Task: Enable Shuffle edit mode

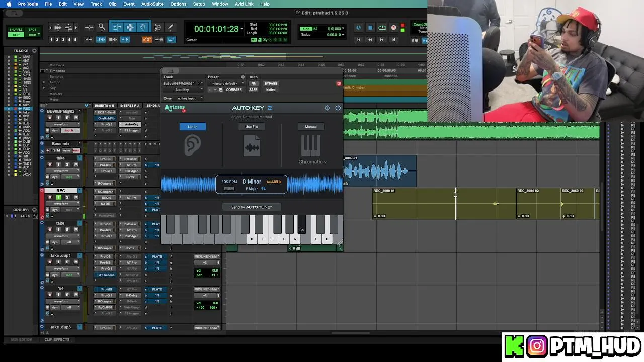Action: pos(16,30)
